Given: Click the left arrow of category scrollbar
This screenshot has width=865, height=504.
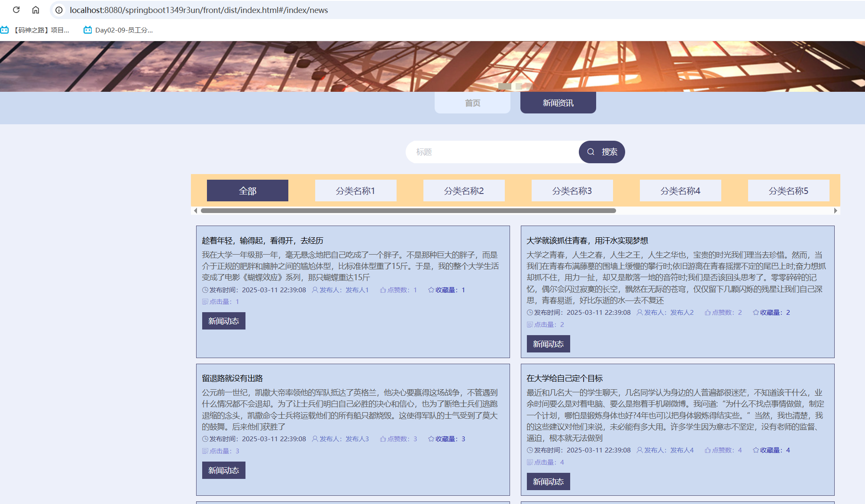Looking at the screenshot, I should click(x=196, y=211).
